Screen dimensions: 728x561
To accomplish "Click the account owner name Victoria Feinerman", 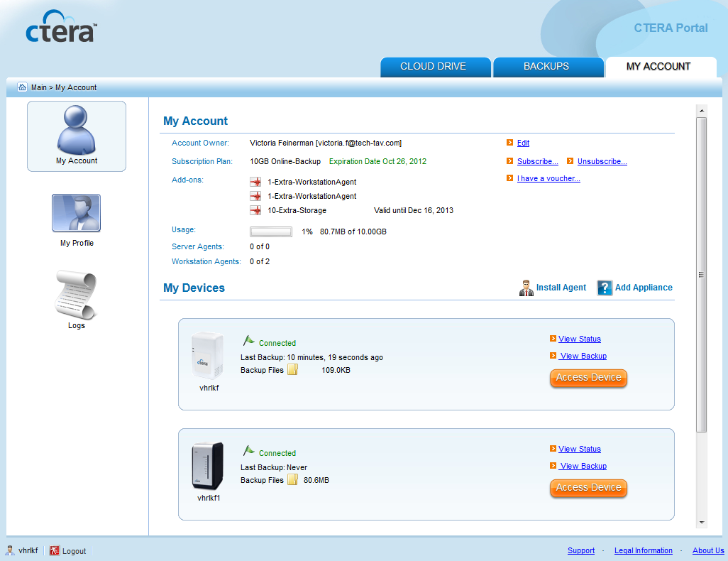I will click(282, 143).
